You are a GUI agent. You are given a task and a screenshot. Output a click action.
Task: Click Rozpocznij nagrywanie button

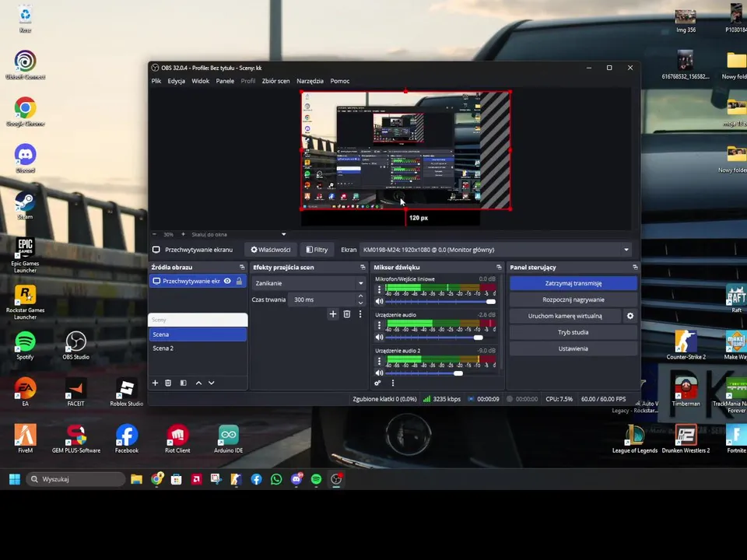pos(573,299)
